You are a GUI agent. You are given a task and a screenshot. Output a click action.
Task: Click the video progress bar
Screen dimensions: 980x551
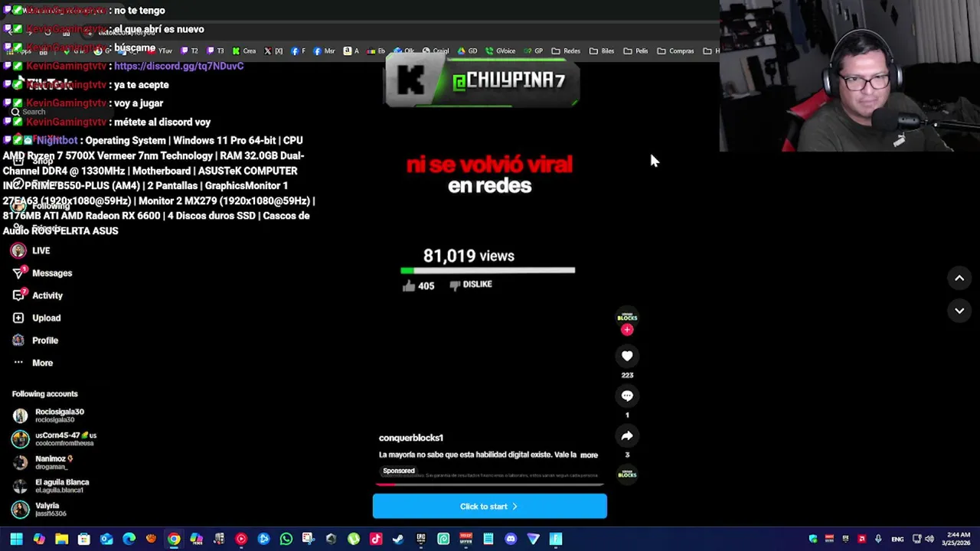pyautogui.click(x=490, y=484)
